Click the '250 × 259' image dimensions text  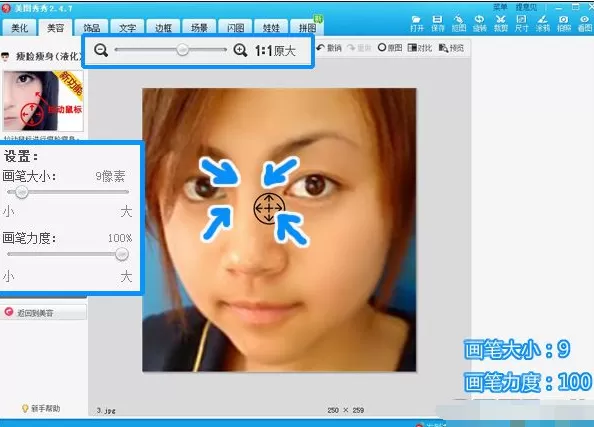click(x=345, y=410)
